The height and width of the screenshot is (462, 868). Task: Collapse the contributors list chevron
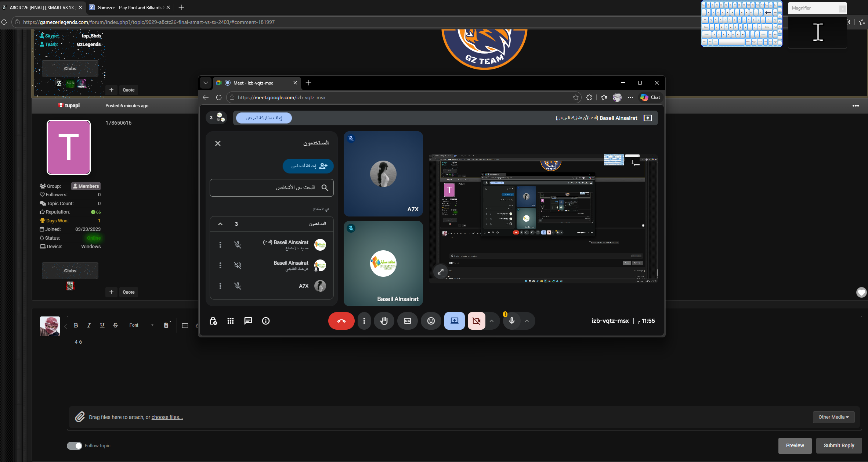220,224
